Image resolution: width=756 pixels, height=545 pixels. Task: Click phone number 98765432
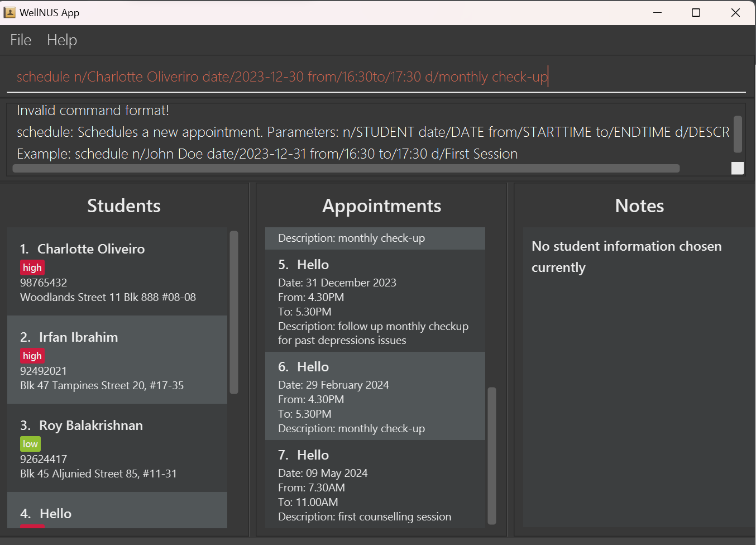(x=44, y=283)
